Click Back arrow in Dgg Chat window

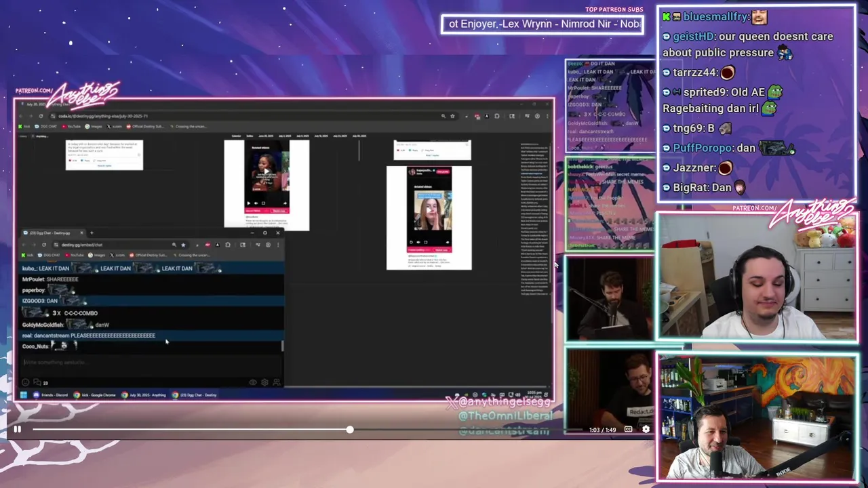point(24,245)
